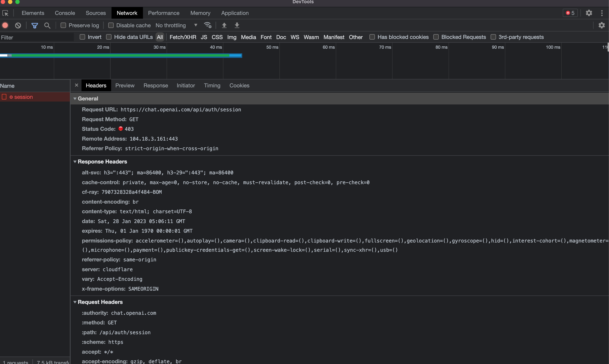
Task: Toggle the filter funnel icon
Action: (35, 25)
